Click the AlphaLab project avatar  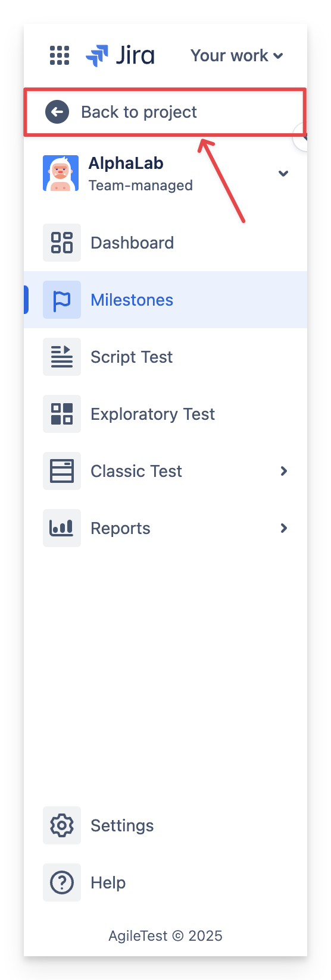tap(61, 174)
